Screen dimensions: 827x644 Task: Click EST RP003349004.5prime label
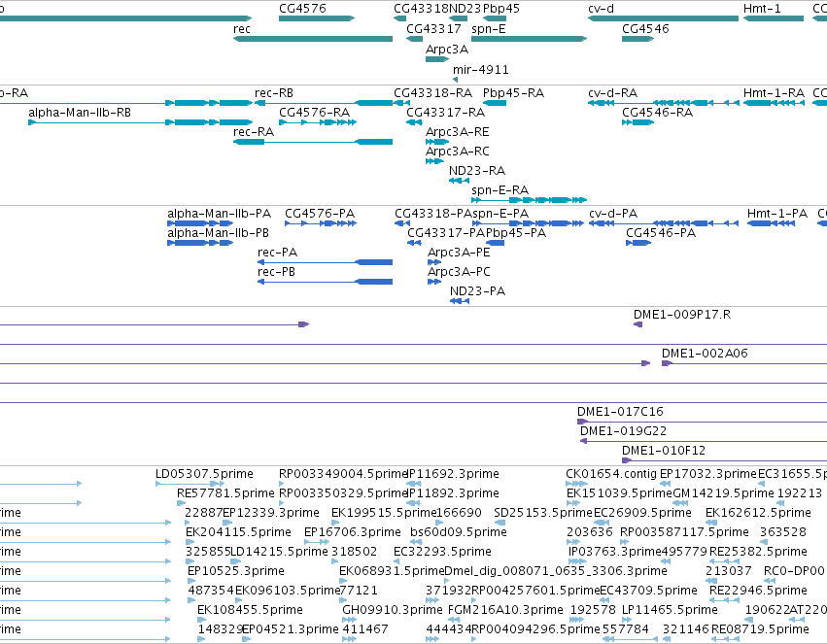click(x=343, y=474)
